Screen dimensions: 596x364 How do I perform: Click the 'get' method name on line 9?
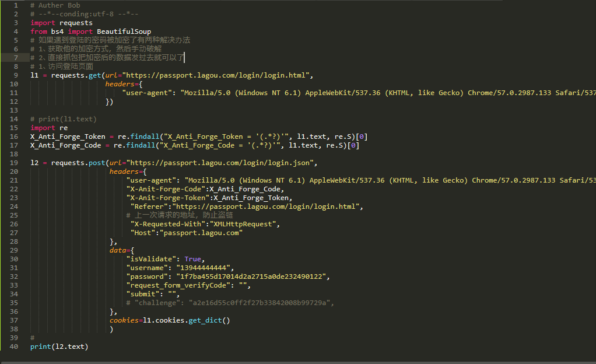94,75
